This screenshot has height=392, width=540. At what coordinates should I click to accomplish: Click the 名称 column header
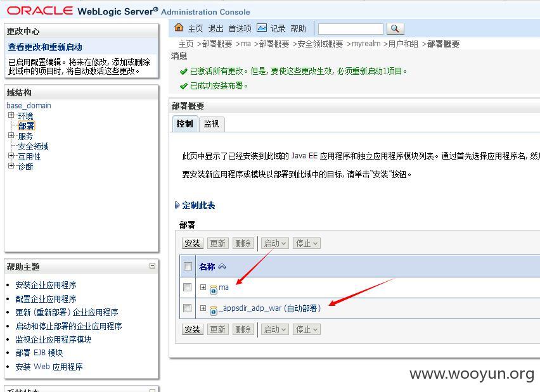207,267
